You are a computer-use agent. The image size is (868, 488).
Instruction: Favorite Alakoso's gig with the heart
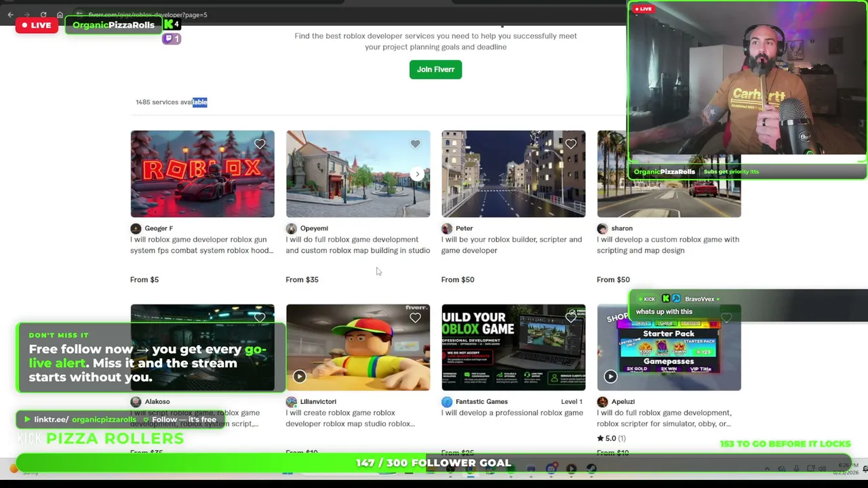pyautogui.click(x=260, y=317)
